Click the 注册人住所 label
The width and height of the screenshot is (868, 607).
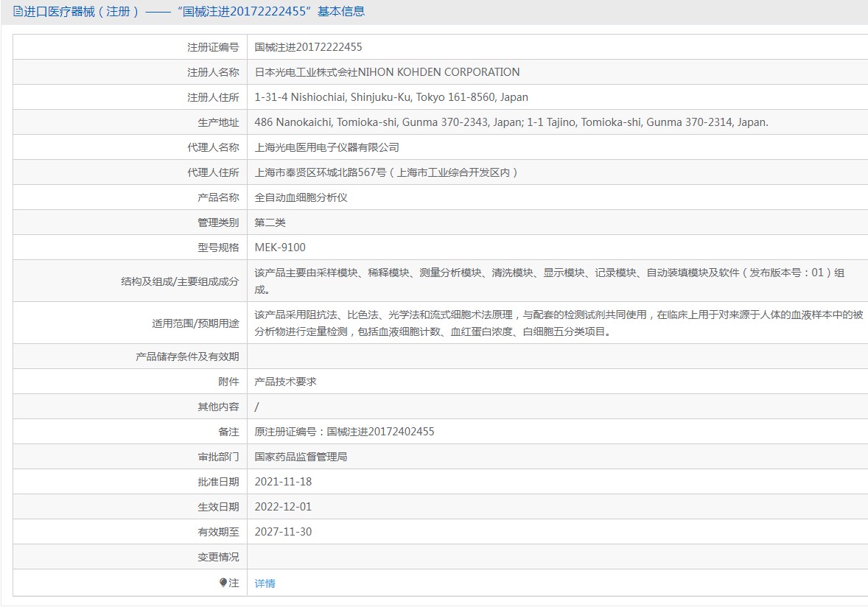point(213,97)
